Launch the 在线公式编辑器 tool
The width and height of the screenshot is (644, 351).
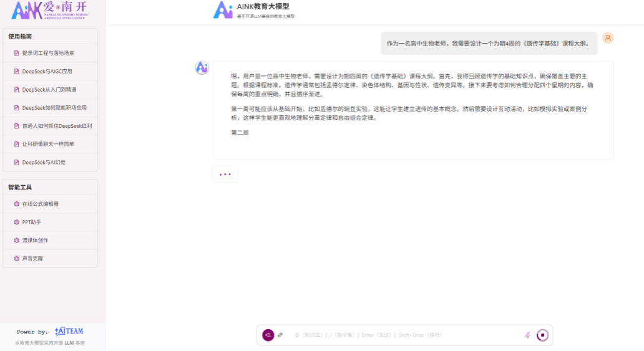coord(41,204)
